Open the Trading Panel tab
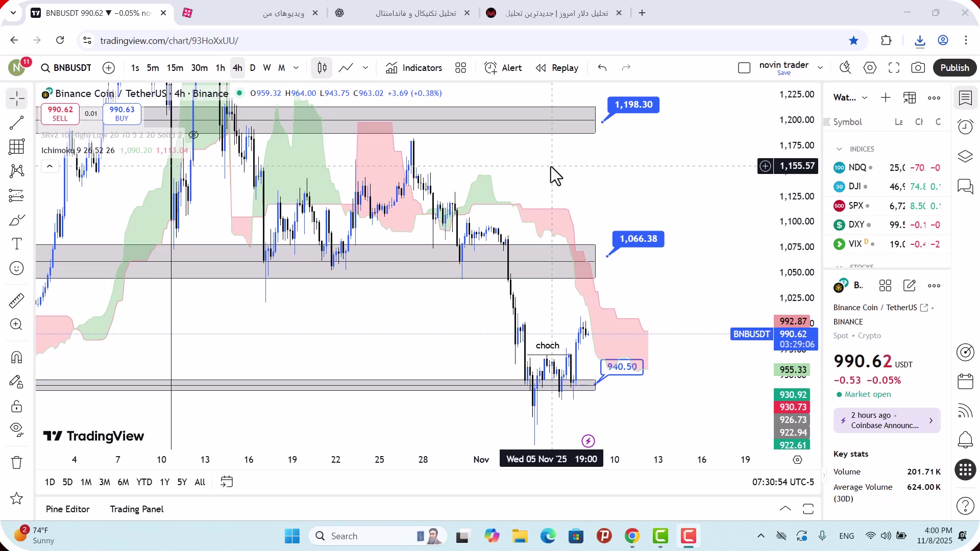 coord(137,509)
